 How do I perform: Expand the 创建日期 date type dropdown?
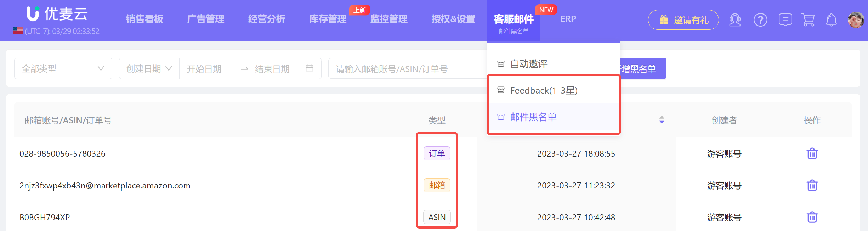pos(149,68)
